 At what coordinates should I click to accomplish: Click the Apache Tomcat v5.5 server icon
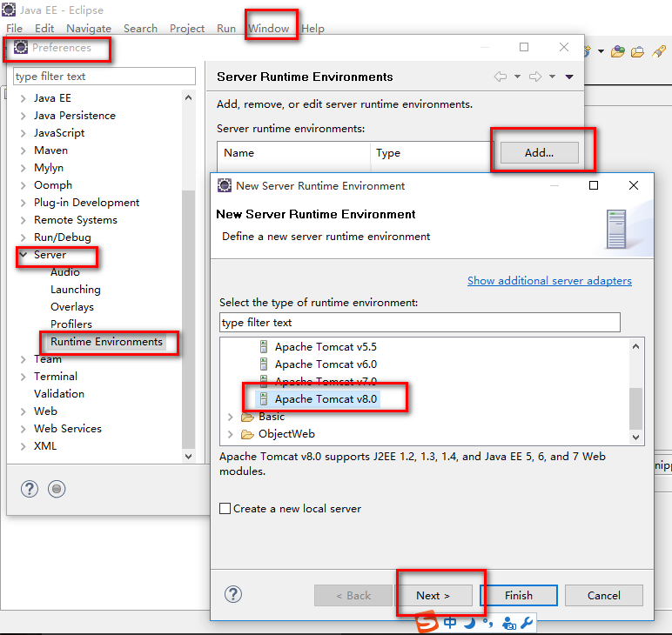point(264,346)
